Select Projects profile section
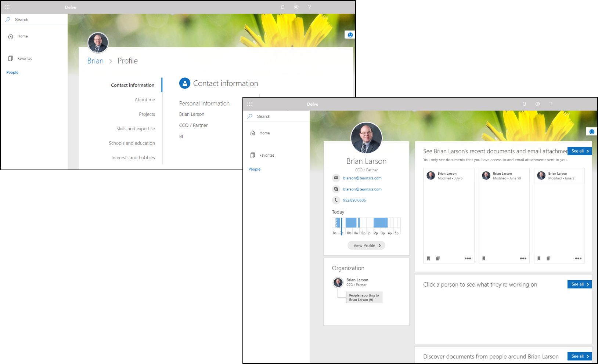The width and height of the screenshot is (598, 364). coord(147,114)
